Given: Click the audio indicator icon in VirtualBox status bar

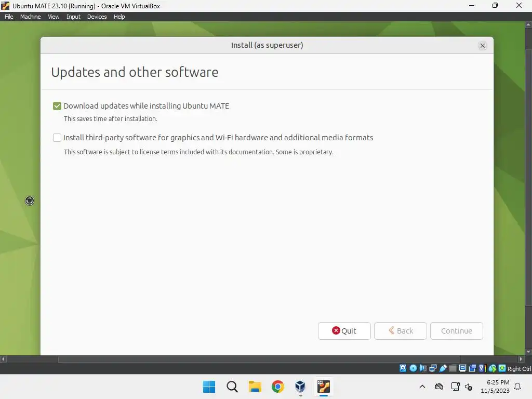Looking at the screenshot, I should coord(423,368).
